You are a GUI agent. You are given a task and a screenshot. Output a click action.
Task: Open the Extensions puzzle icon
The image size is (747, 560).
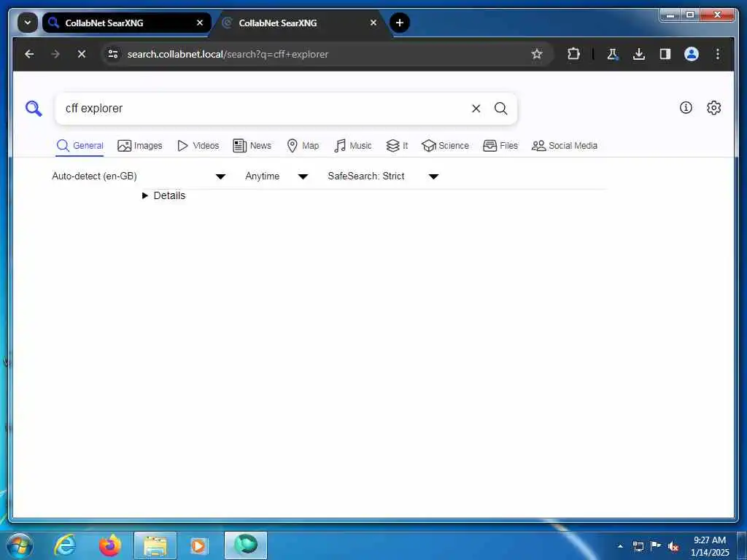coord(573,54)
